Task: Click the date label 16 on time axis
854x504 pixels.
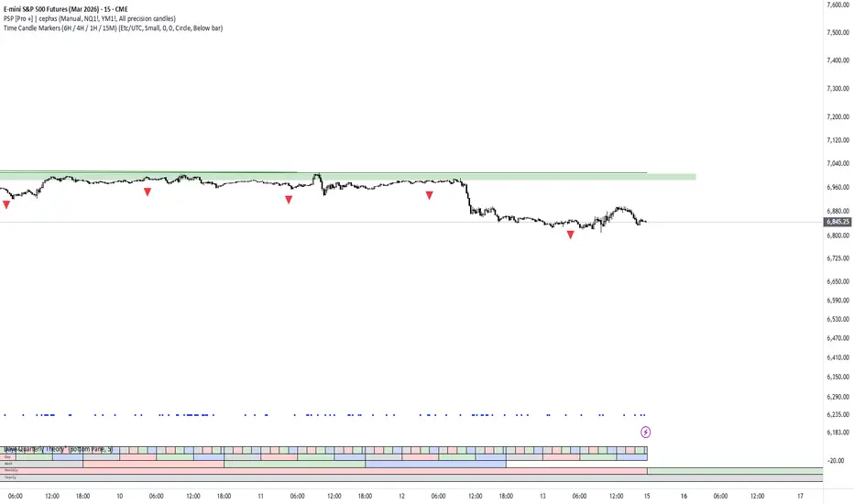Action: (684, 496)
